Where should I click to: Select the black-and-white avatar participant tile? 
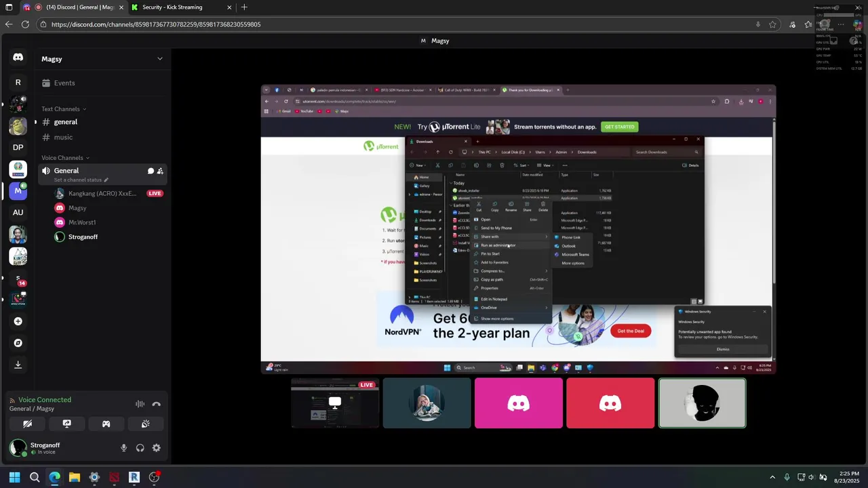(x=702, y=403)
